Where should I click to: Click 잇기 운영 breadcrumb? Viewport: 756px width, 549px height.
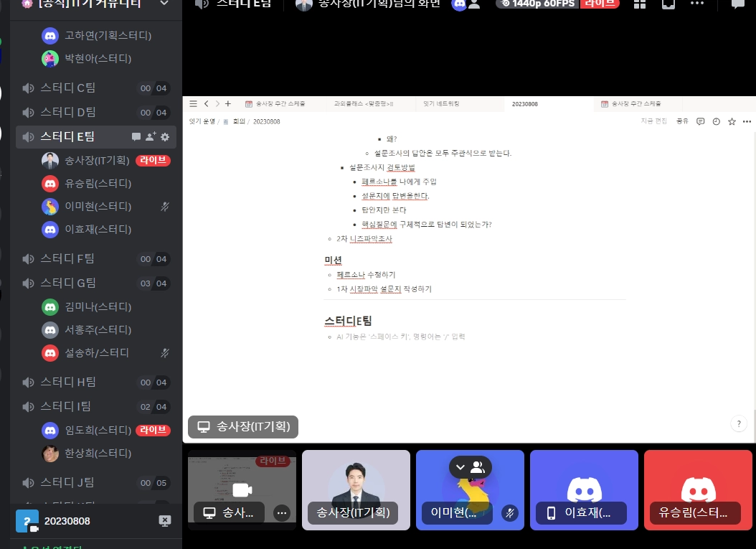pos(202,121)
